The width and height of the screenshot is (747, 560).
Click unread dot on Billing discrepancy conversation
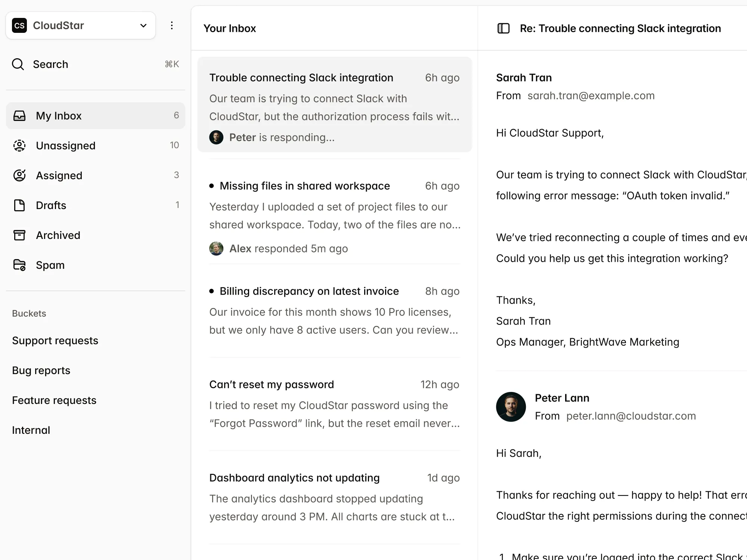coord(212,291)
